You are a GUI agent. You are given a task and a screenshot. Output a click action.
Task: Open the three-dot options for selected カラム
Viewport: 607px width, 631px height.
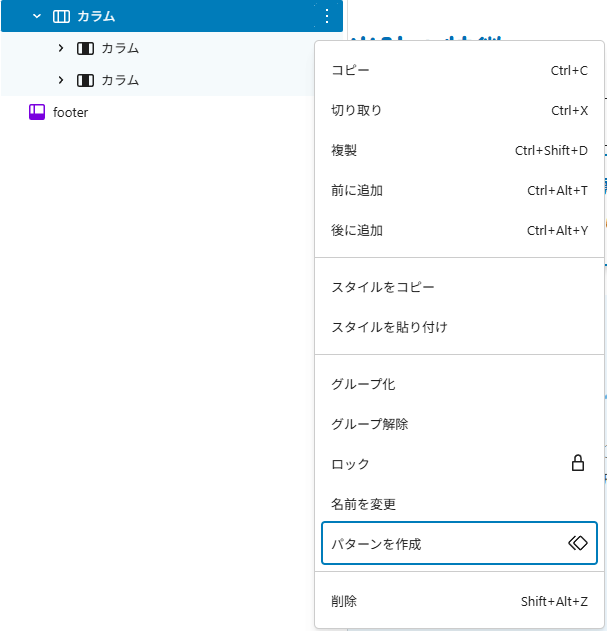point(327,16)
